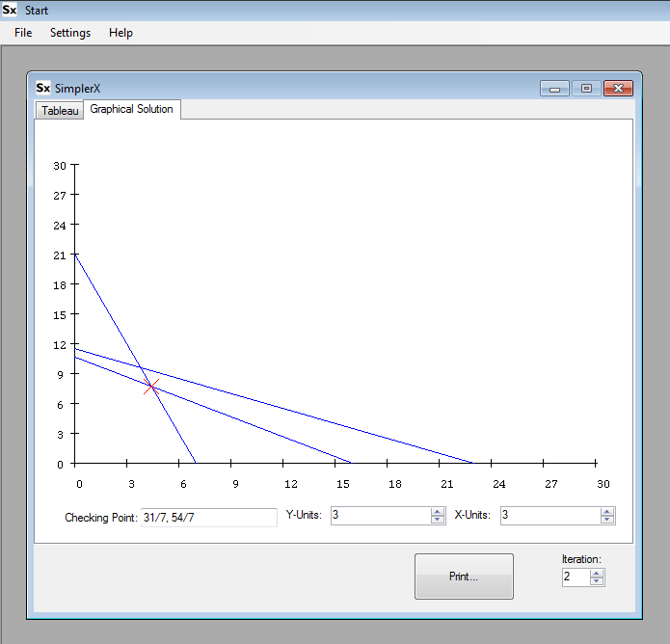Maximize the SimplerX child window
This screenshot has height=644, width=670.
pyautogui.click(x=587, y=89)
